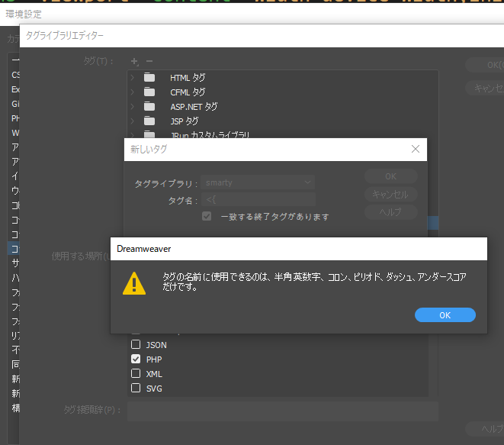Uncheck the PHP checkbox
This screenshot has width=504, height=445.
(136, 359)
